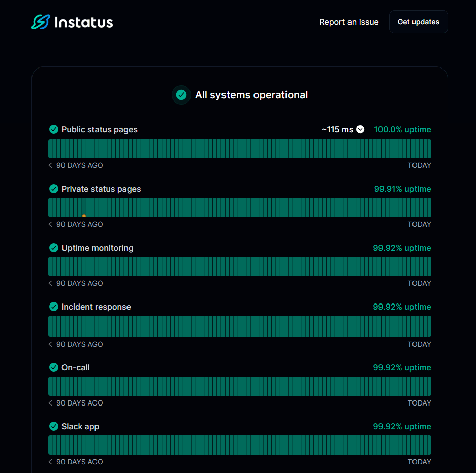
Task: Click the first bar of Public status pages chart
Action: click(x=50, y=149)
